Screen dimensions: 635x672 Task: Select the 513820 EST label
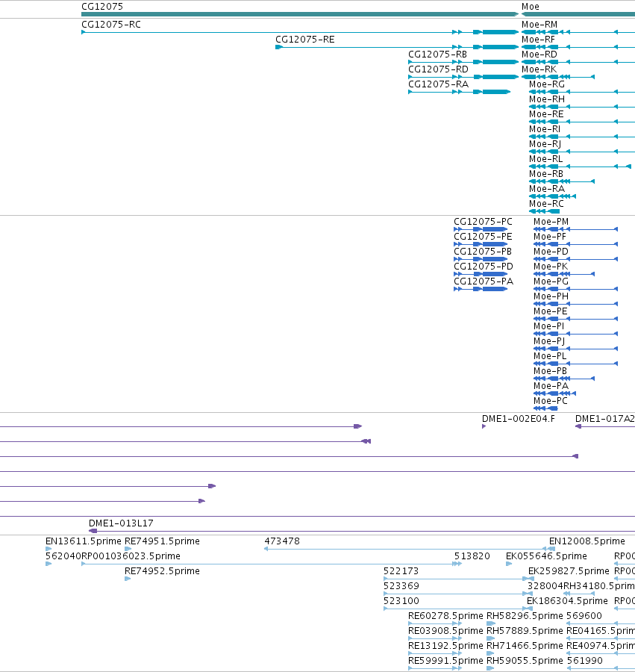472,556
